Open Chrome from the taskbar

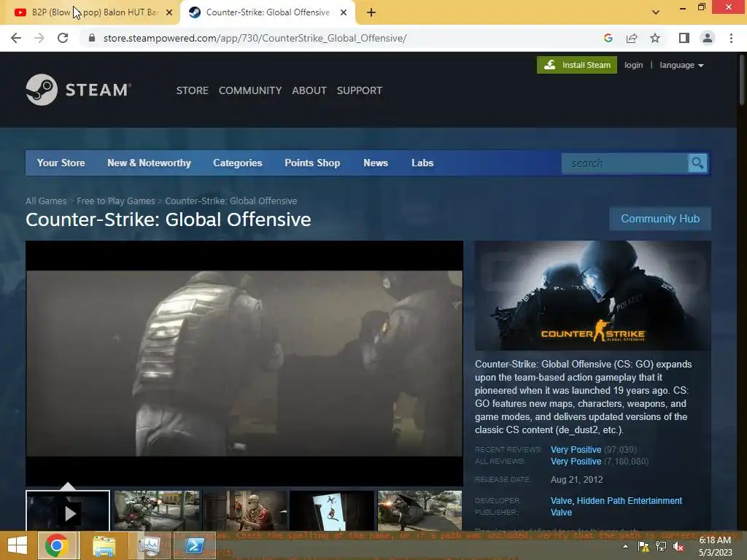tap(57, 545)
